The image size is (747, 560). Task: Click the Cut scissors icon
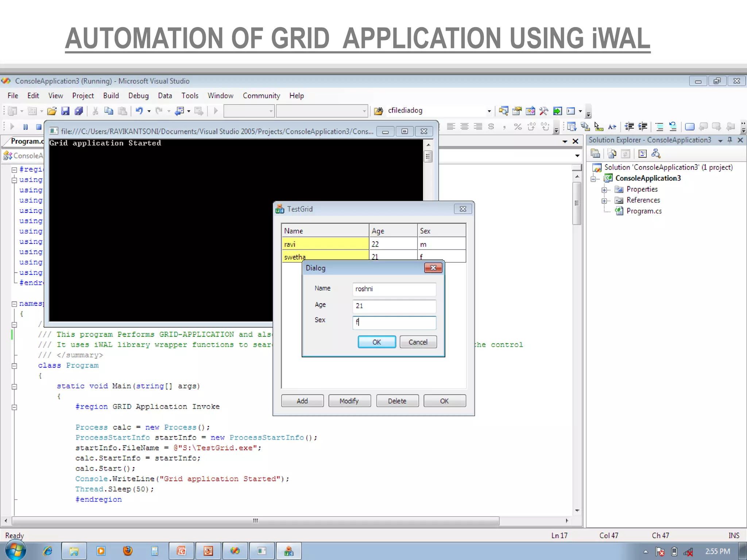pyautogui.click(x=96, y=111)
